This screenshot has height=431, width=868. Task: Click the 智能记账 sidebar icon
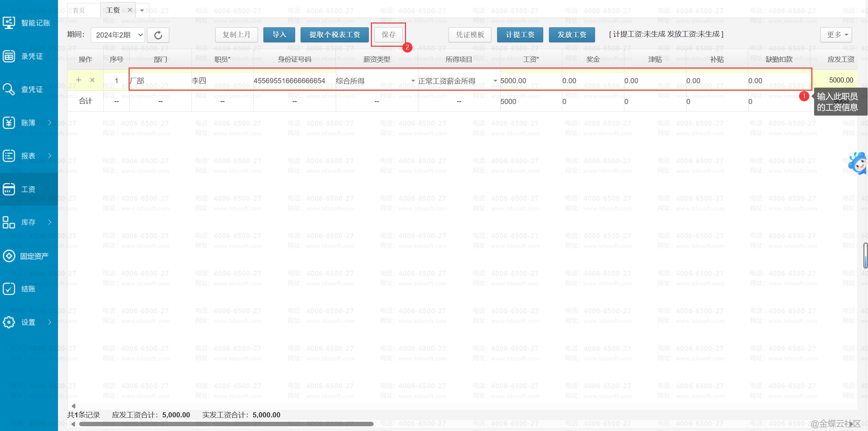click(x=9, y=23)
